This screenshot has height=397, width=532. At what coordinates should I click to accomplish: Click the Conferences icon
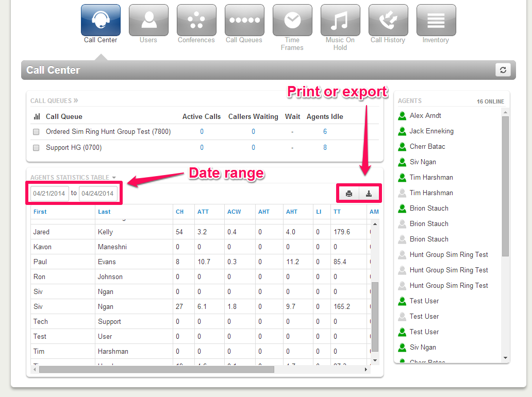[x=196, y=20]
